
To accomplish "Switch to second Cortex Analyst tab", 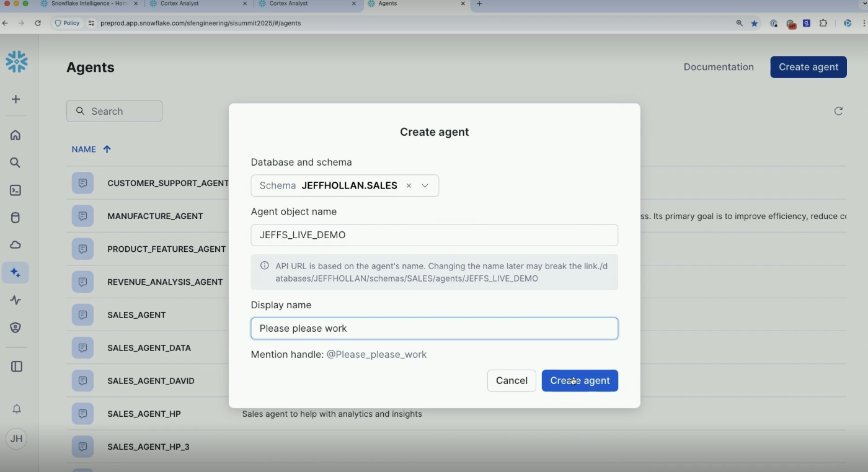I will tap(306, 4).
